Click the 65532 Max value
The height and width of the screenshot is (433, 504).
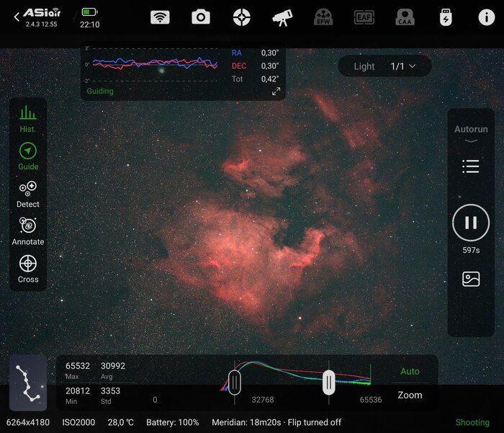tap(78, 366)
